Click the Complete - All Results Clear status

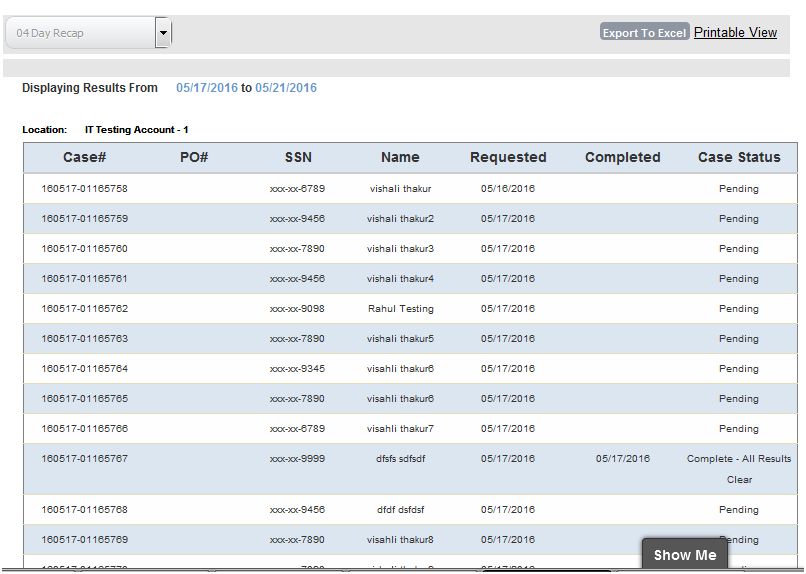pyautogui.click(x=739, y=469)
